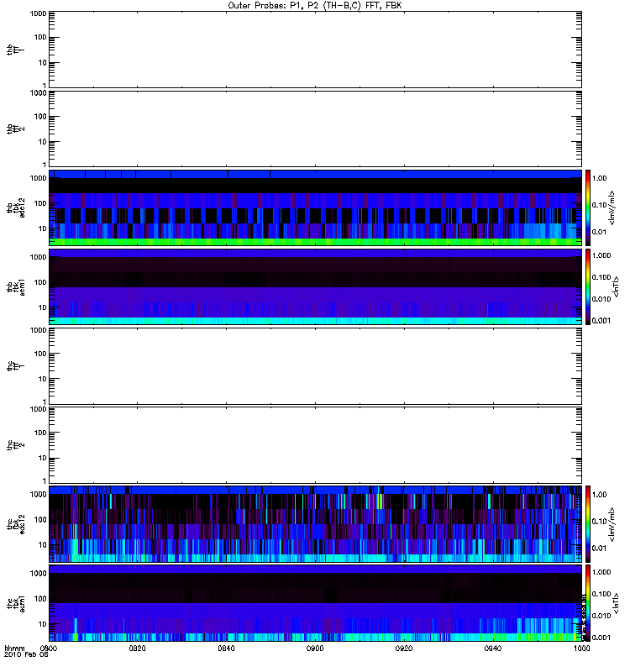Click the '0.001' tick on thb scm1 color bar
The height and width of the screenshot is (672, 630).
601,321
